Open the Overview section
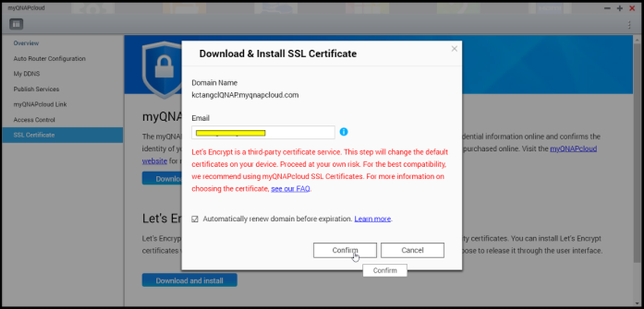644x309 pixels. (27, 43)
